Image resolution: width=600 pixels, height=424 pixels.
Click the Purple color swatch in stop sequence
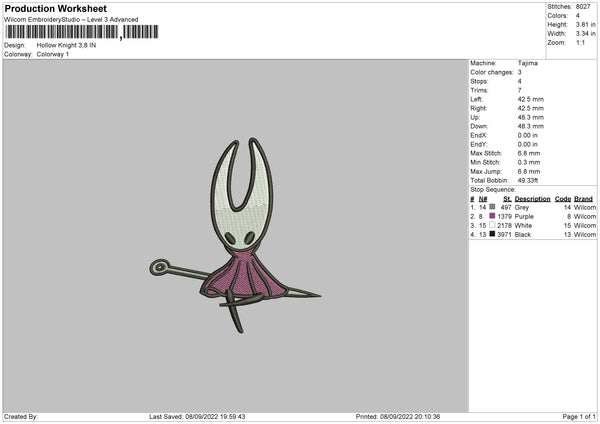coord(492,216)
